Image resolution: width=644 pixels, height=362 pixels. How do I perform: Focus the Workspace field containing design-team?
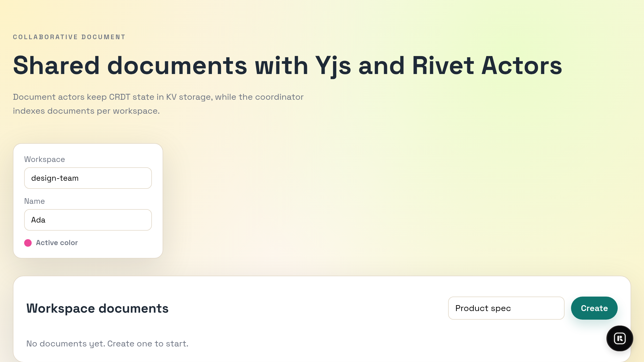pyautogui.click(x=88, y=178)
